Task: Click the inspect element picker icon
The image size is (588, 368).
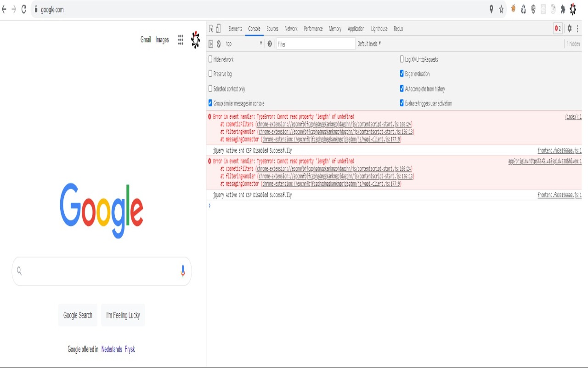Action: coord(211,29)
